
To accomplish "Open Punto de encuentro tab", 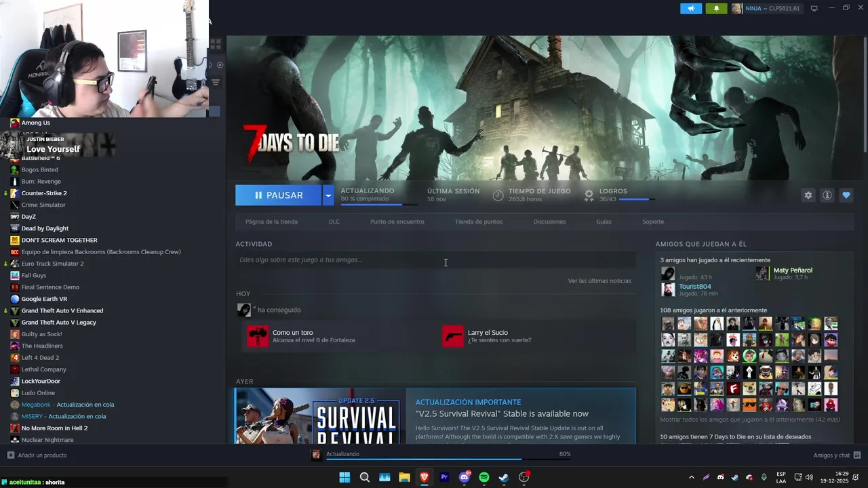I will point(397,222).
